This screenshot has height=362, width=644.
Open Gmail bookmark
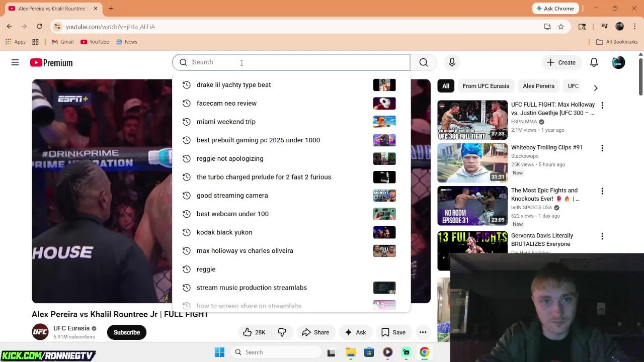tap(62, 42)
